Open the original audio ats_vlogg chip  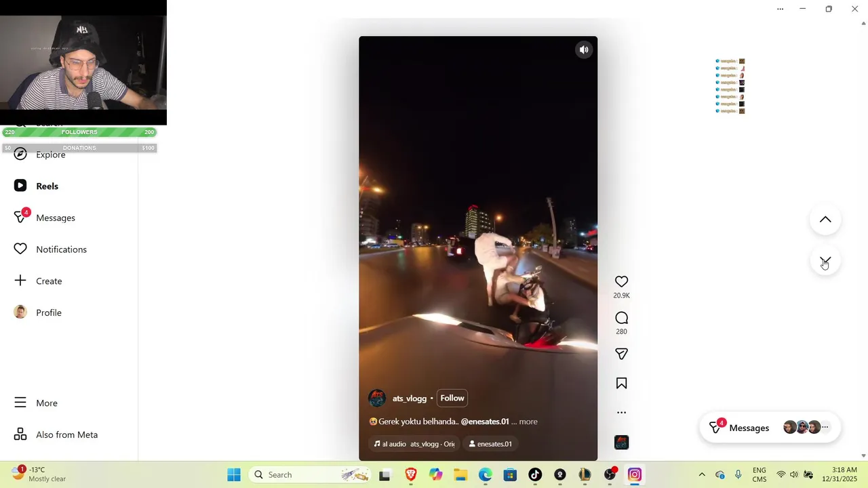coord(414,444)
